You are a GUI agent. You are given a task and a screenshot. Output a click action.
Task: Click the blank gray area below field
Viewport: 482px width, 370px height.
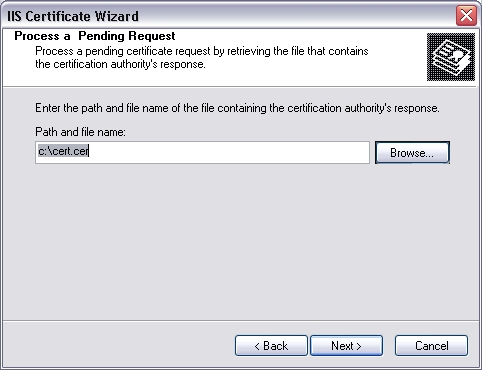coord(240,240)
